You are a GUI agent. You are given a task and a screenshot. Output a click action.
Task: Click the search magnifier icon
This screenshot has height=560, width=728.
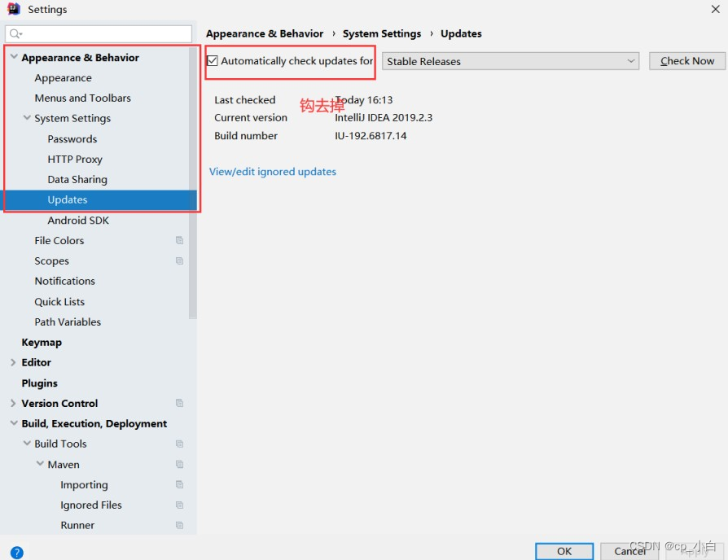tap(15, 33)
